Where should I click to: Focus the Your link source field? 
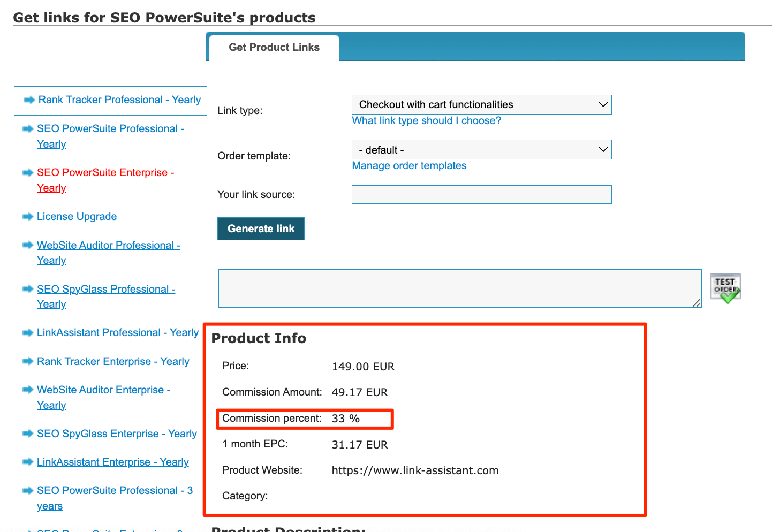(481, 194)
